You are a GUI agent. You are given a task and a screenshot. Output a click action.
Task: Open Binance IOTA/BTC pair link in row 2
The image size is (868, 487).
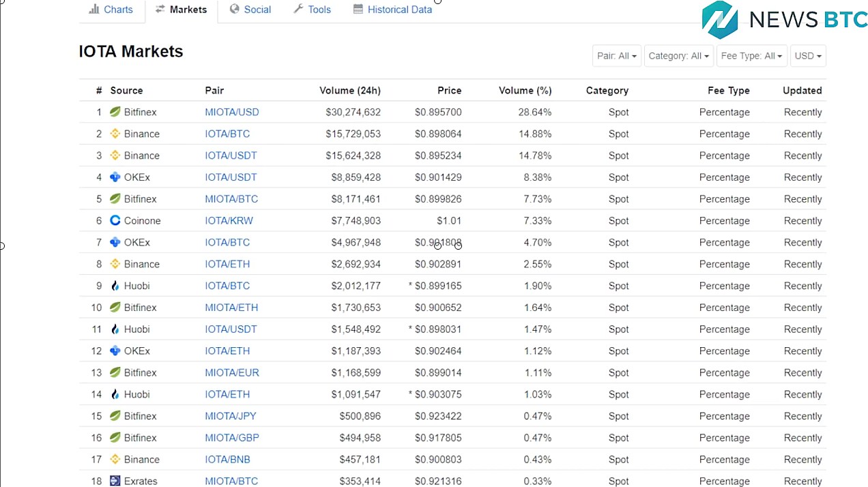pos(227,134)
